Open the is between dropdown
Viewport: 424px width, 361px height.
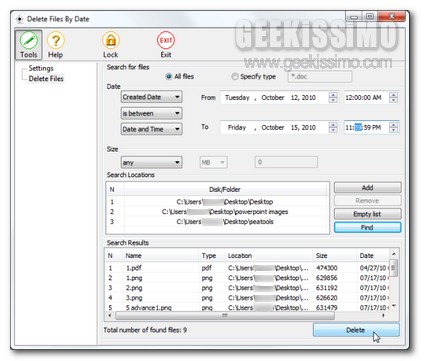152,113
